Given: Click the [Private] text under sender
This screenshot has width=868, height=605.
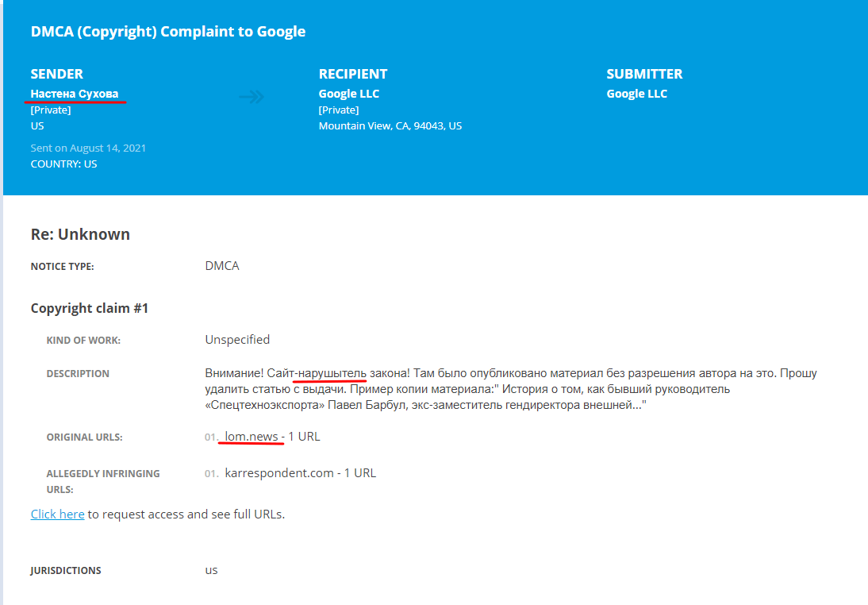Looking at the screenshot, I should (x=51, y=110).
